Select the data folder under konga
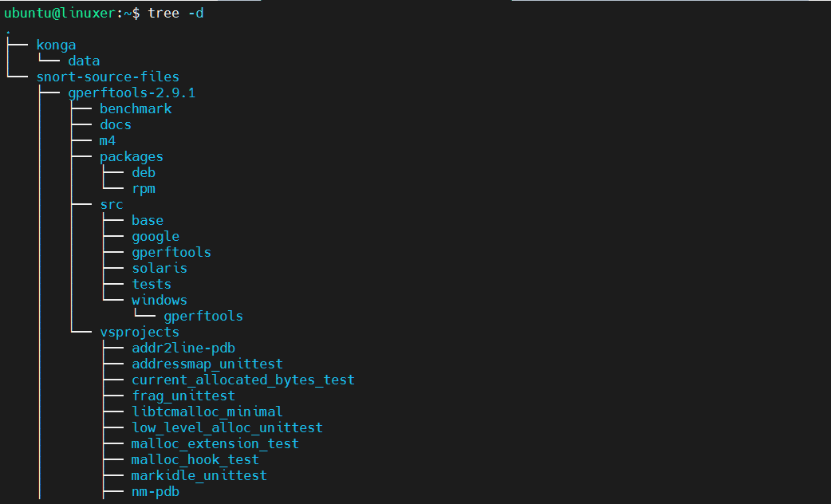This screenshot has width=831, height=504. pos(84,61)
